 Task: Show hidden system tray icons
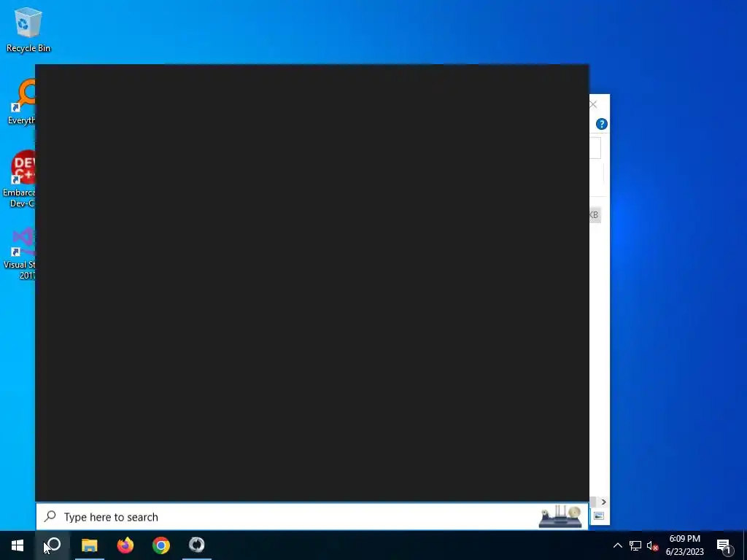(617, 545)
